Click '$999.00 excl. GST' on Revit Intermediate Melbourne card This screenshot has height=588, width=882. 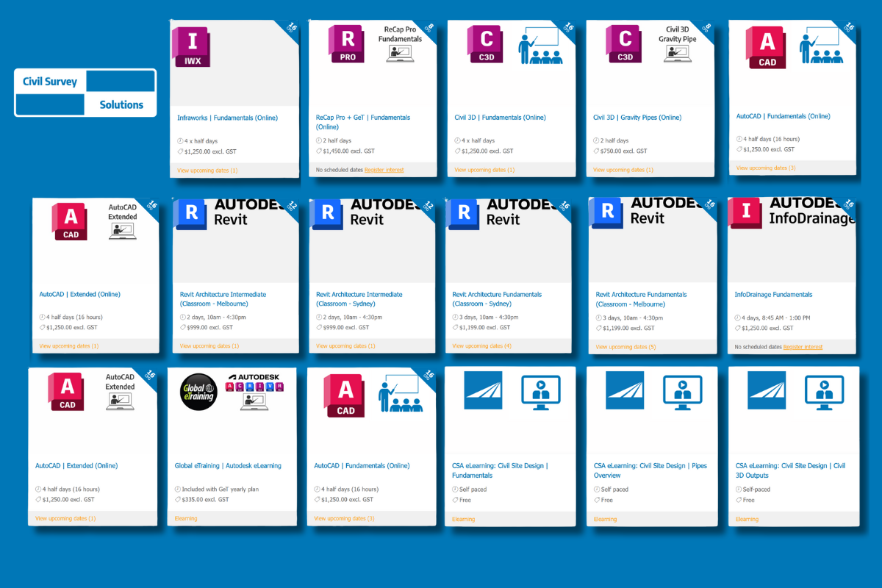[x=210, y=328]
